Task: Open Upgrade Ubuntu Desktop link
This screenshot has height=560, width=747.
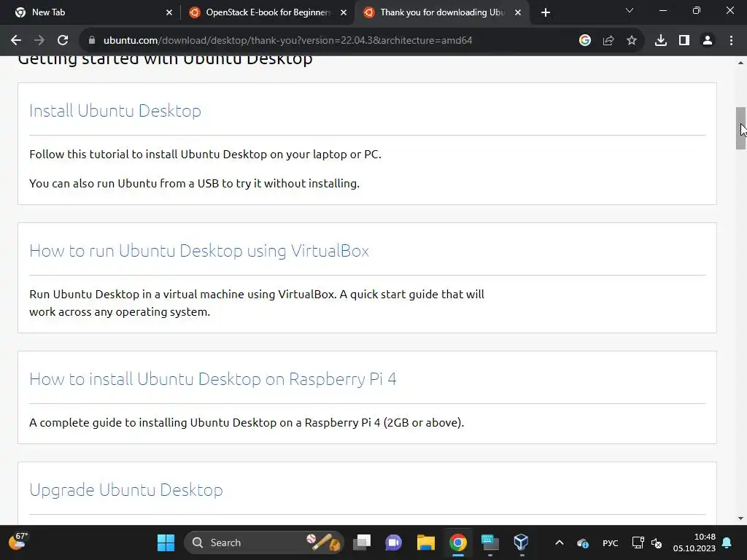Action: [125, 490]
